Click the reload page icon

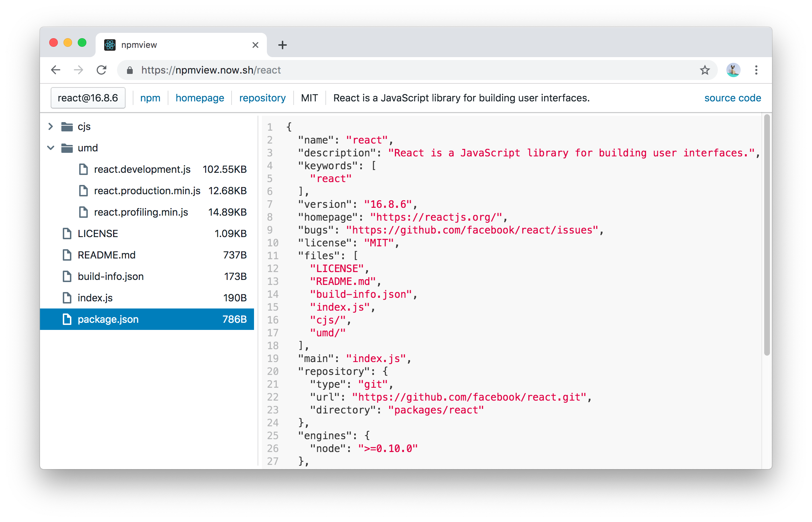tap(102, 70)
